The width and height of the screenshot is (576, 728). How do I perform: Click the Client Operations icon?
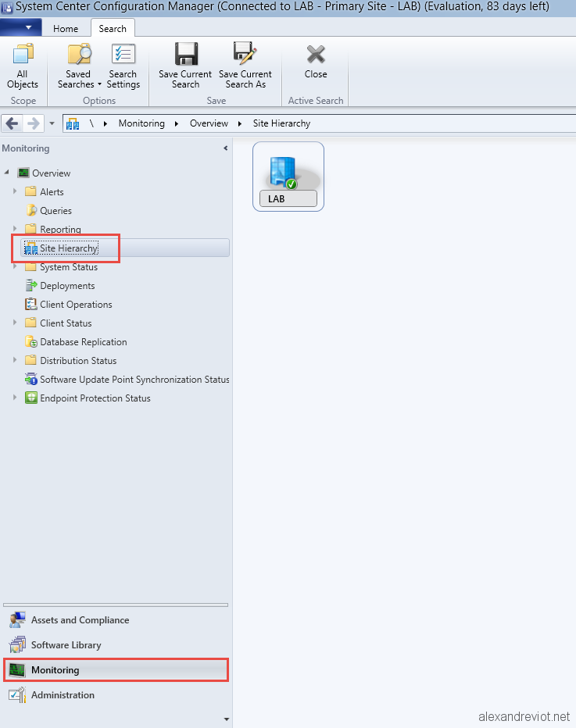pos(30,304)
